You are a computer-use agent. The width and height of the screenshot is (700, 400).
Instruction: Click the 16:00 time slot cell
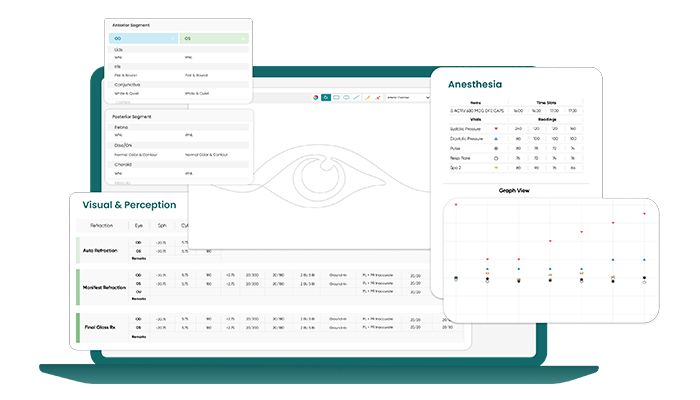pyautogui.click(x=518, y=110)
